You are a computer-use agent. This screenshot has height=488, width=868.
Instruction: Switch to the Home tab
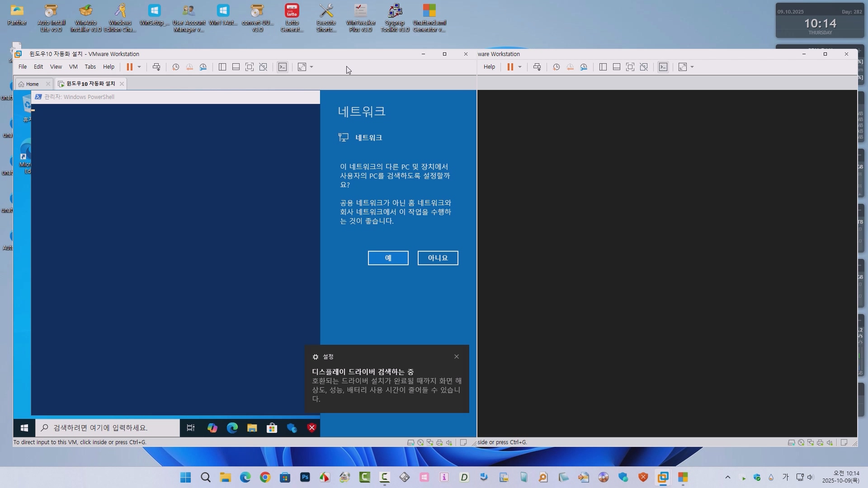[32, 84]
